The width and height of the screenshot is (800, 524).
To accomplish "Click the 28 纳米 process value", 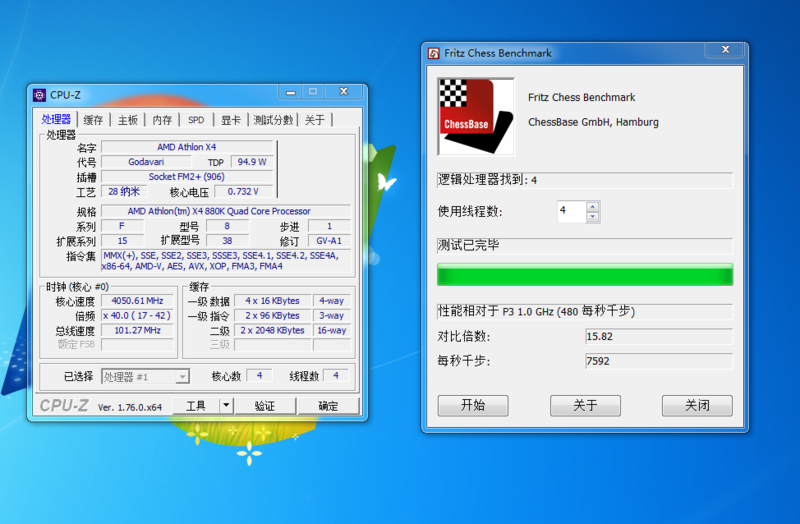I will [x=124, y=191].
